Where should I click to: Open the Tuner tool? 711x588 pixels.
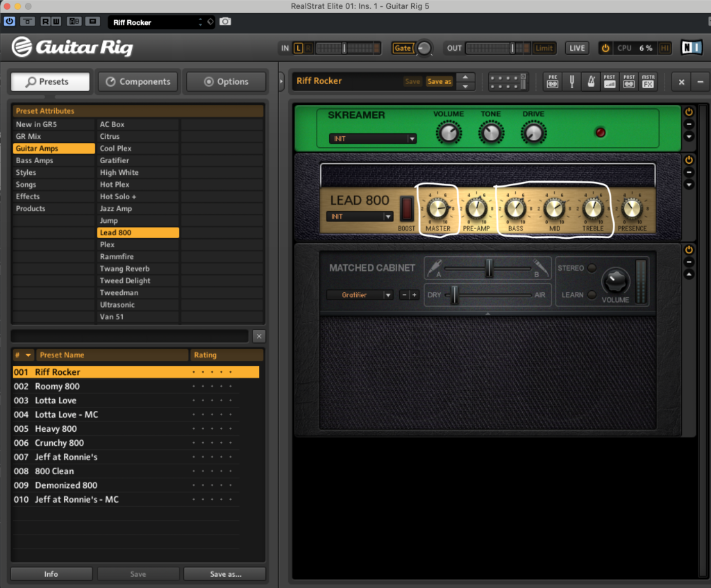click(571, 81)
